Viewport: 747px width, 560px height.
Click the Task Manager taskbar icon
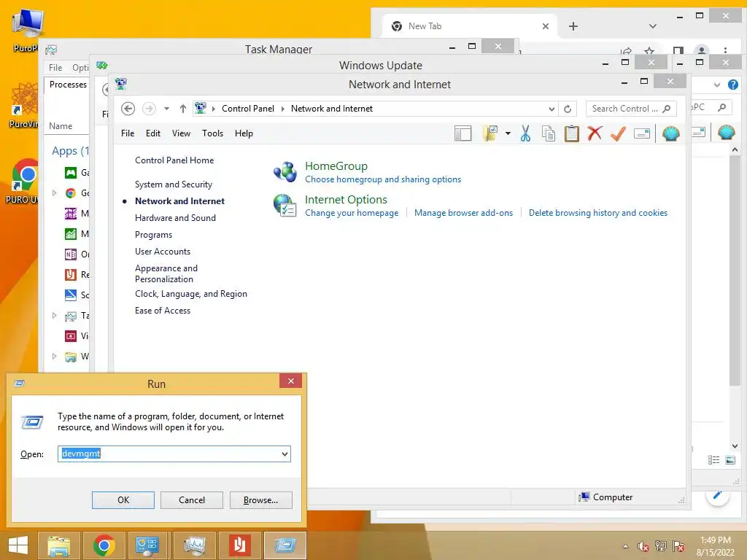click(x=194, y=545)
